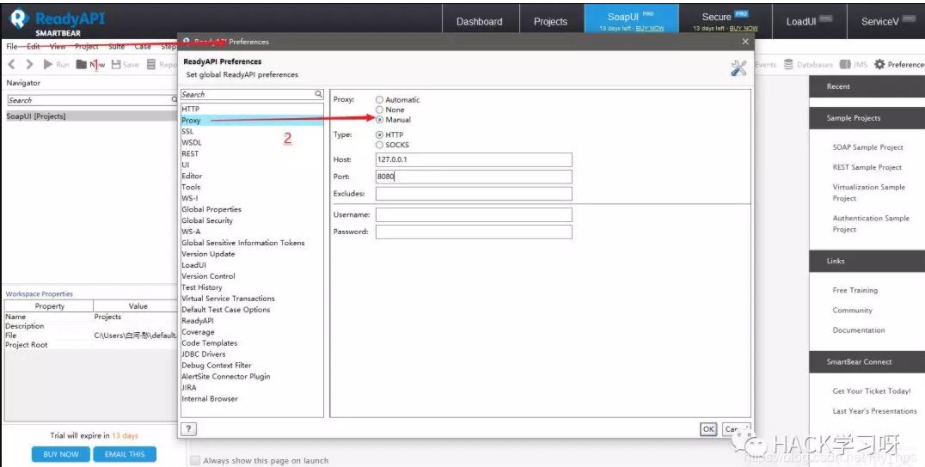
Task: Open Documentation link
Action: coord(858,330)
